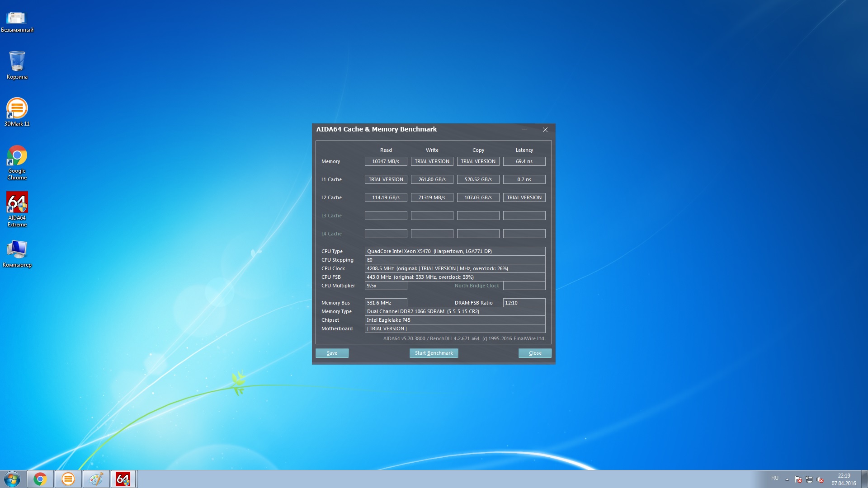Open the Action Center flag tray icon

798,479
